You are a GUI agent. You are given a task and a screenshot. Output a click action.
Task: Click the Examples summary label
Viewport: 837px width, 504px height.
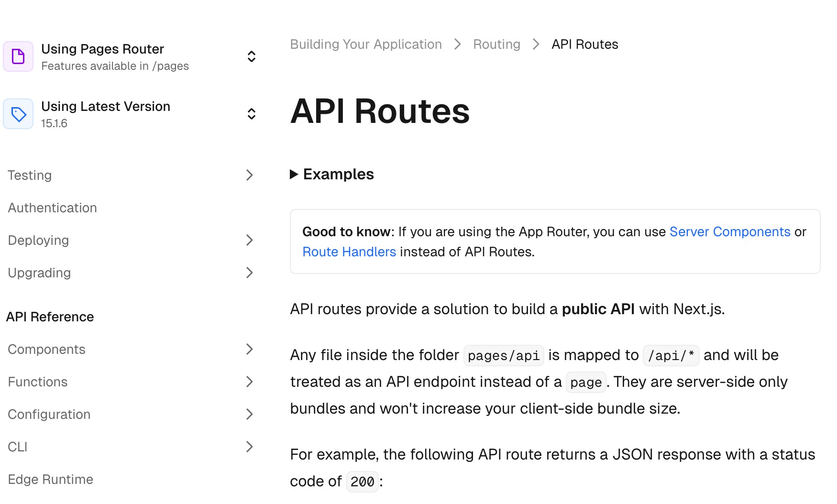point(339,174)
